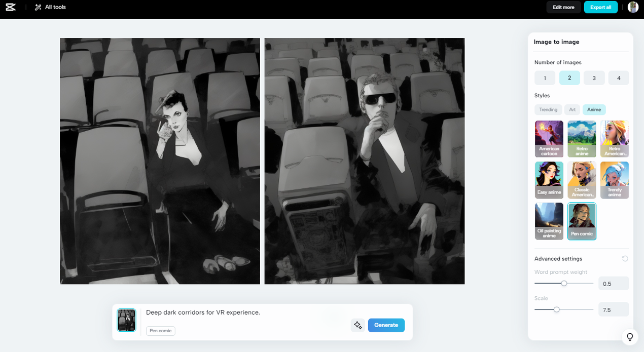Click the Styles label
Image resolution: width=644 pixels, height=352 pixels.
(542, 95)
